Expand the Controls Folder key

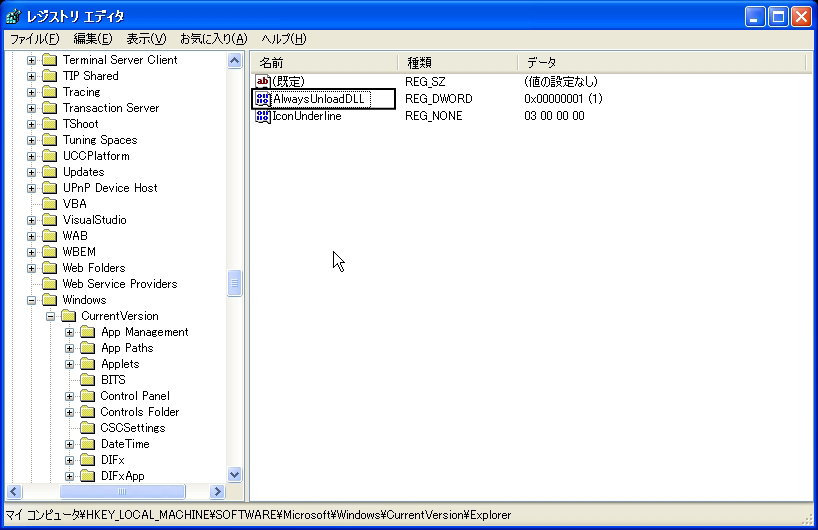(x=69, y=413)
